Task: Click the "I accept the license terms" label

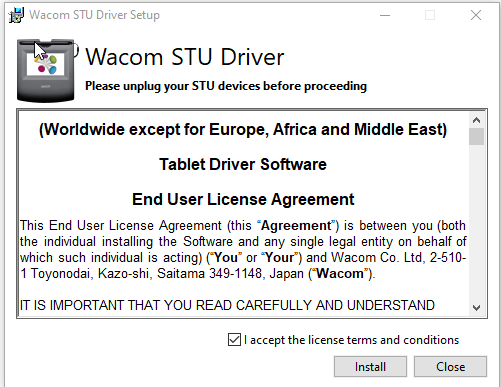Action: (x=351, y=340)
